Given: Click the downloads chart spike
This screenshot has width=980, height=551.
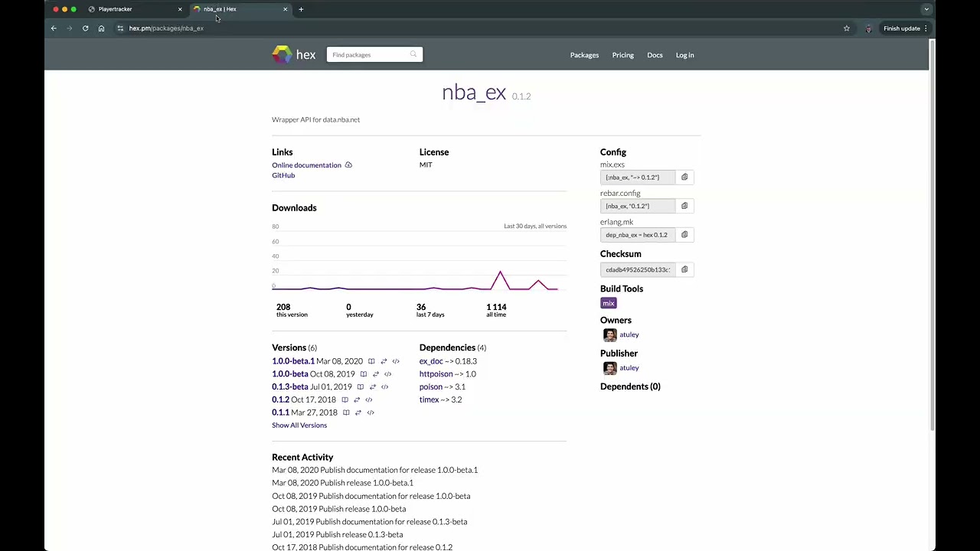Looking at the screenshot, I should 500,279.
